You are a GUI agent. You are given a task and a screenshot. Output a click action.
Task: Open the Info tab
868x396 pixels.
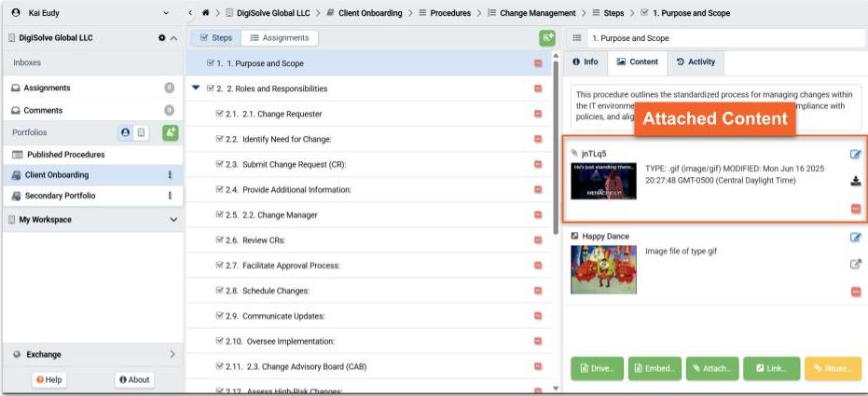586,61
